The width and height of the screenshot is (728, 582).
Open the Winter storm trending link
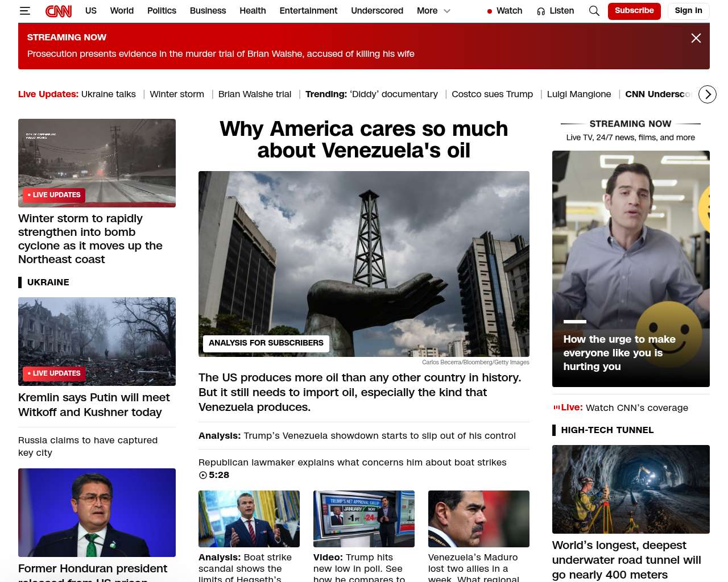(x=177, y=94)
